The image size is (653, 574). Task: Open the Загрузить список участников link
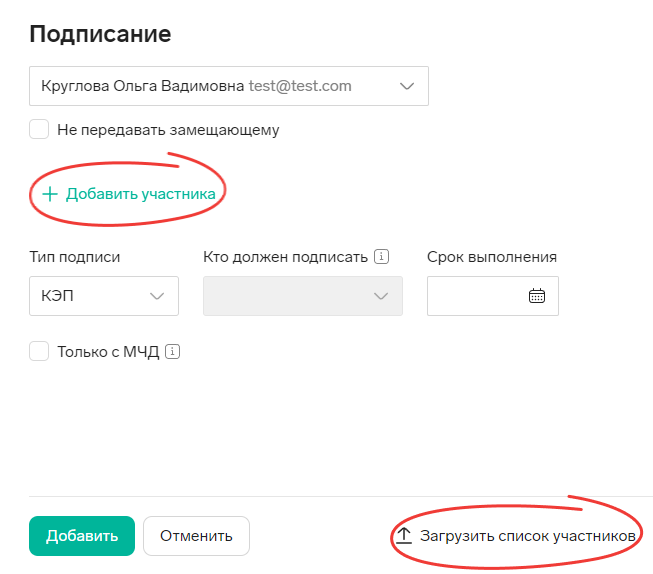[x=527, y=536]
